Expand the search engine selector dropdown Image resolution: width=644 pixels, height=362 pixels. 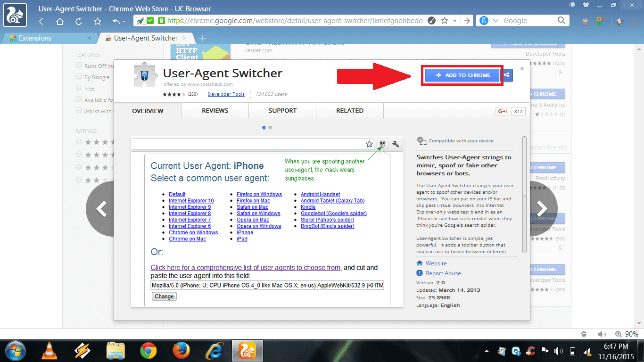click(x=495, y=21)
